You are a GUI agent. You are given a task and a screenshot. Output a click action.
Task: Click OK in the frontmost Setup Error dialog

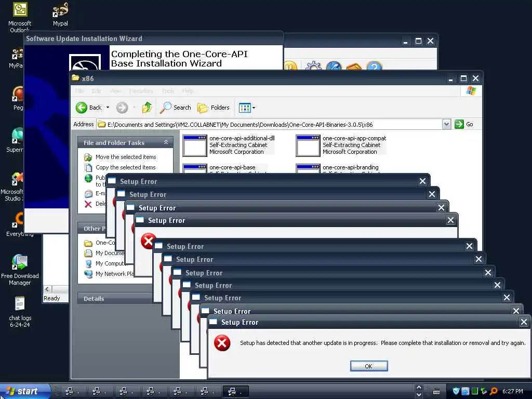tap(369, 366)
